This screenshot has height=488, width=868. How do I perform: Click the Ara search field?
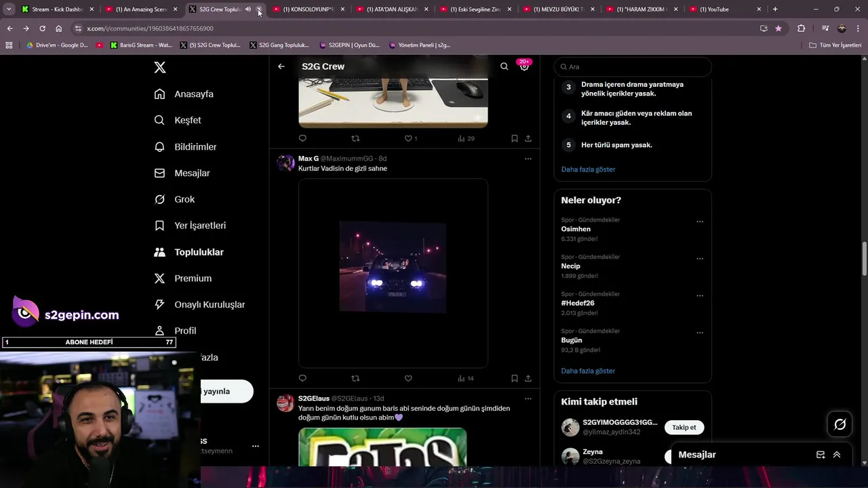pyautogui.click(x=633, y=66)
